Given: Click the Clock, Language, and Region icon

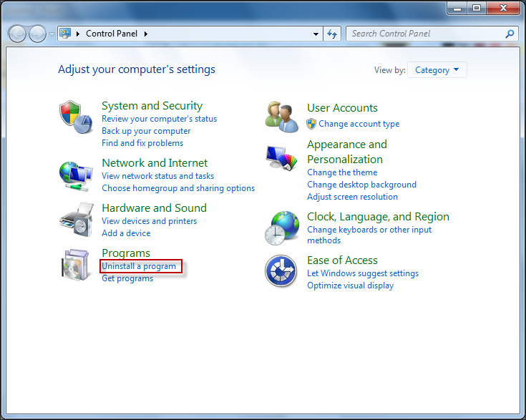Looking at the screenshot, I should [281, 228].
